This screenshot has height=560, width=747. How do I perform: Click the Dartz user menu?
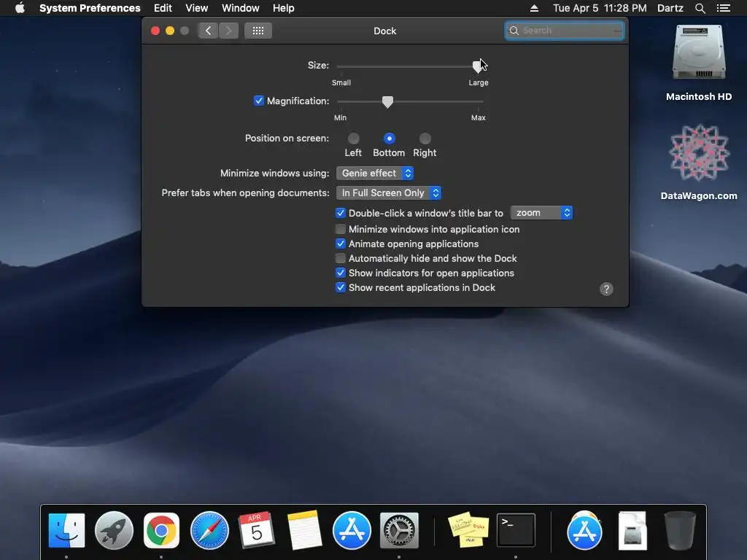[x=670, y=8]
